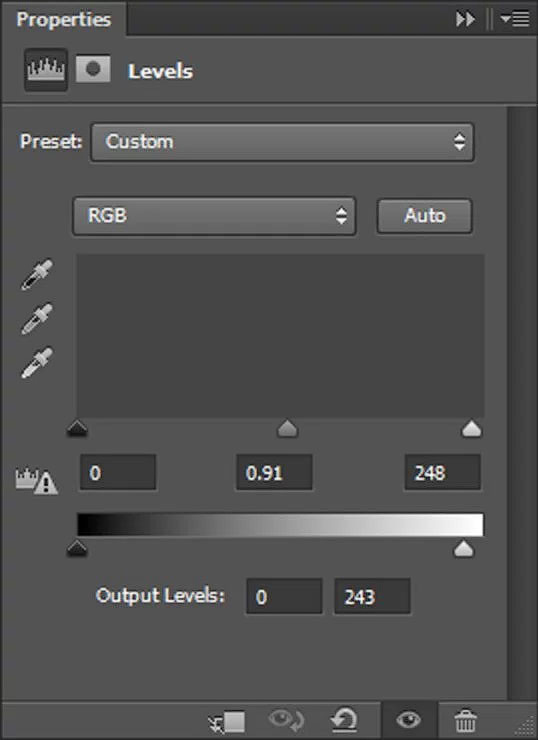Image resolution: width=538 pixels, height=740 pixels.
Task: Collapse the panel with the double arrows
Action: coord(465,19)
